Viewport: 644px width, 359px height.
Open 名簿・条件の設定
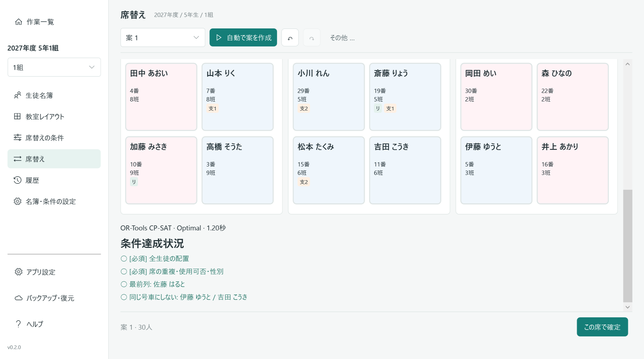point(54,201)
